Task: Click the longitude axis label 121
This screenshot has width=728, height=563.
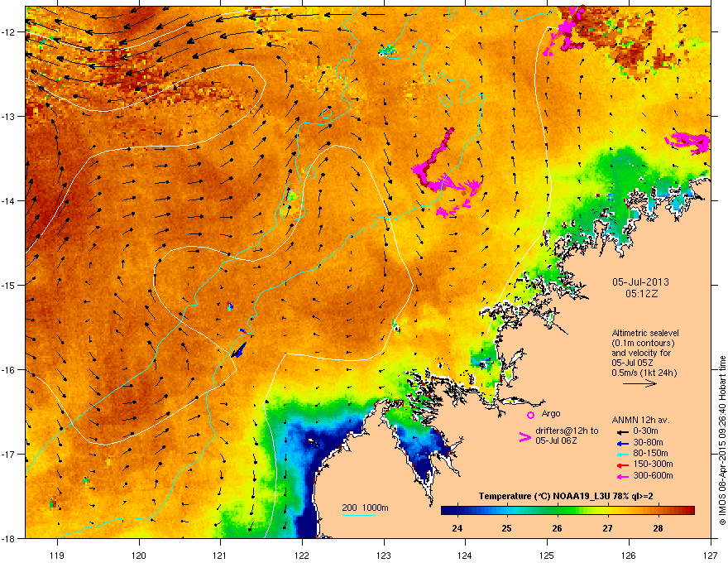Action: [220, 556]
